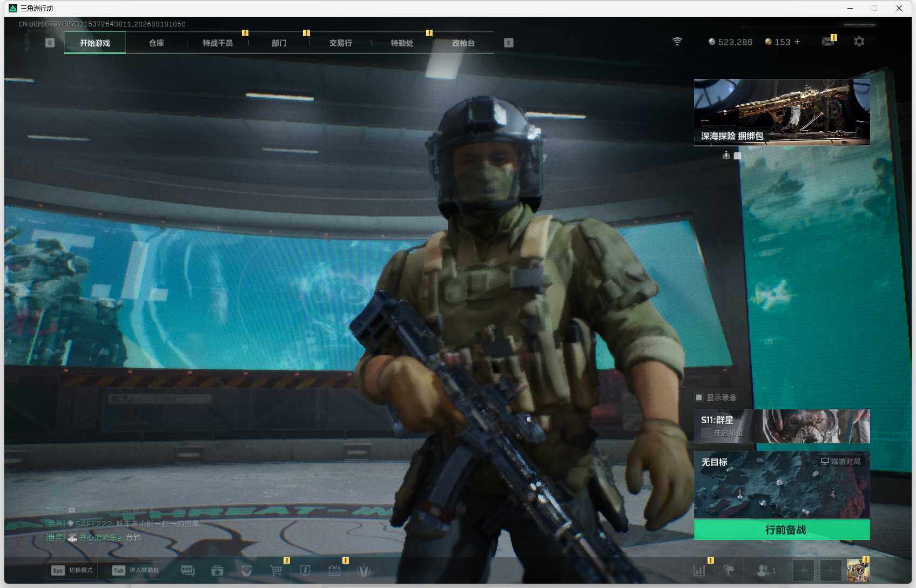Click the flags icon in bottom bar
The height and width of the screenshot is (588, 916).
coord(729,570)
